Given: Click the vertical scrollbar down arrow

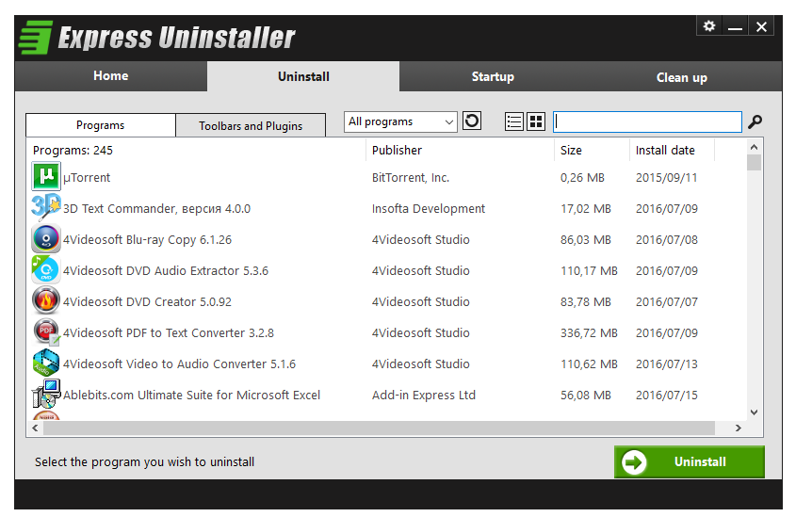Looking at the screenshot, I should (x=754, y=412).
